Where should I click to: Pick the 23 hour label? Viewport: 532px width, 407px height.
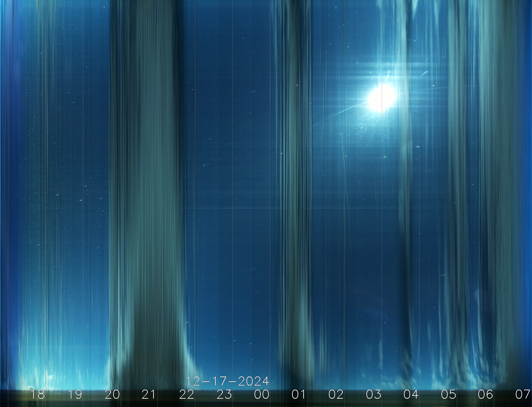click(224, 394)
